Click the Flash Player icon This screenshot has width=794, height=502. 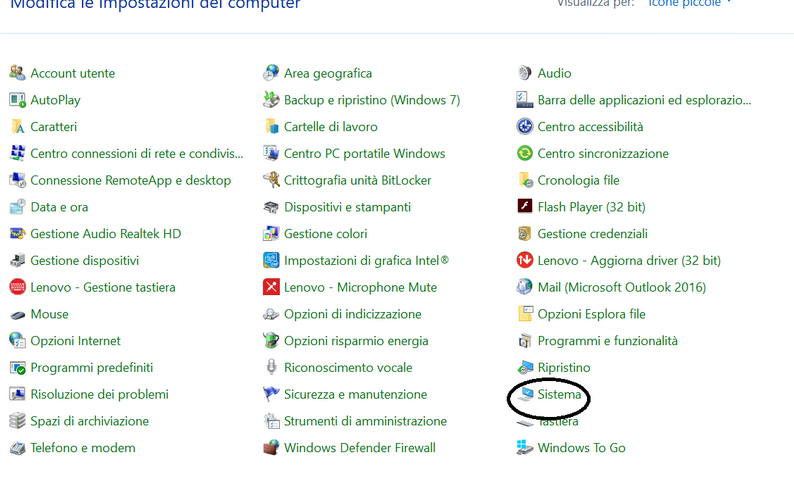pos(525,207)
